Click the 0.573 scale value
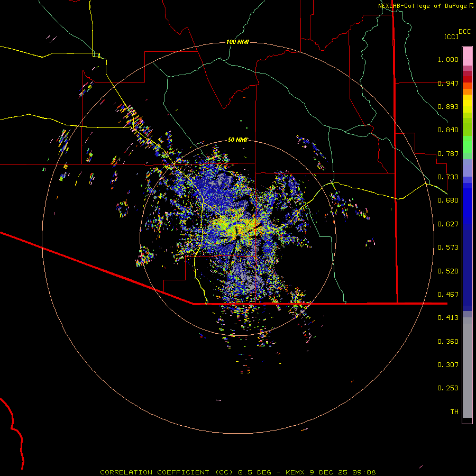This screenshot has height=476, width=476. pos(448,248)
